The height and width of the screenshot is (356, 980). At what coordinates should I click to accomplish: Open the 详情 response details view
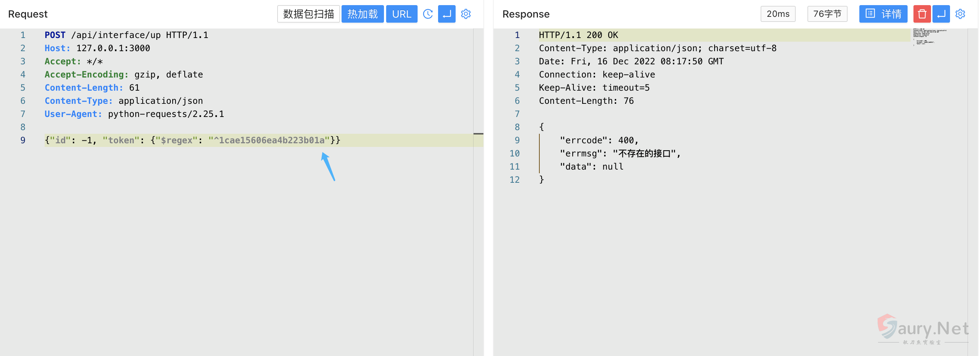coord(883,14)
